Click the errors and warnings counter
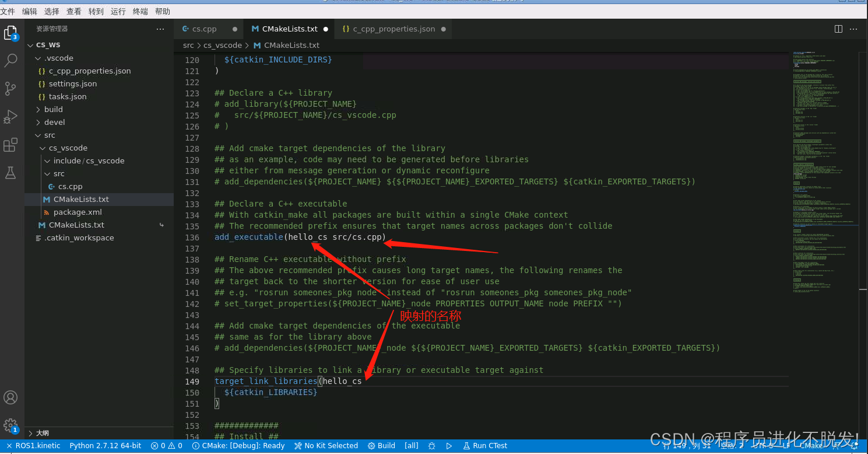This screenshot has height=454, width=868. click(167, 446)
